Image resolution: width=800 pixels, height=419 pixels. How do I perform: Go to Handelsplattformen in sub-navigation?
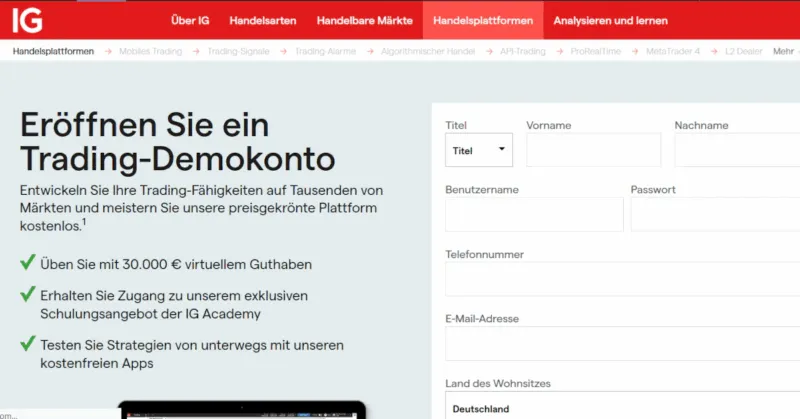54,51
